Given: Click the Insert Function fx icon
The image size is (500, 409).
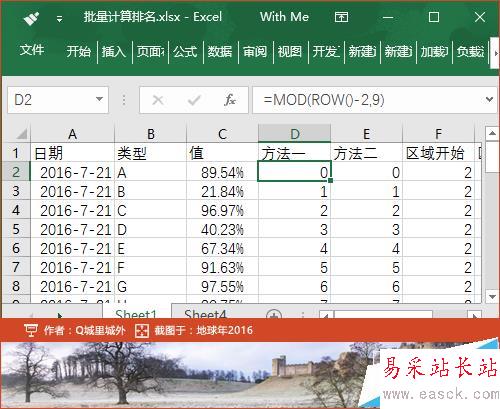Looking at the screenshot, I should click(230, 100).
